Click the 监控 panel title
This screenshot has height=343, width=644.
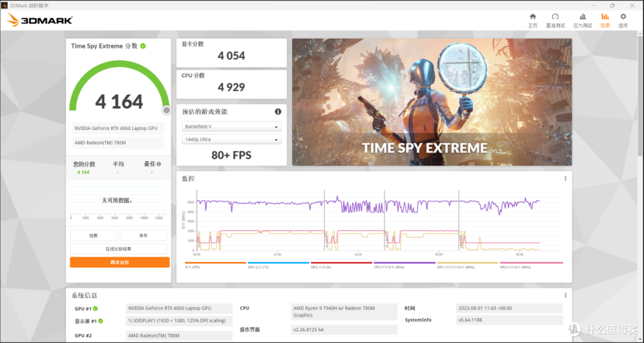pyautogui.click(x=188, y=179)
